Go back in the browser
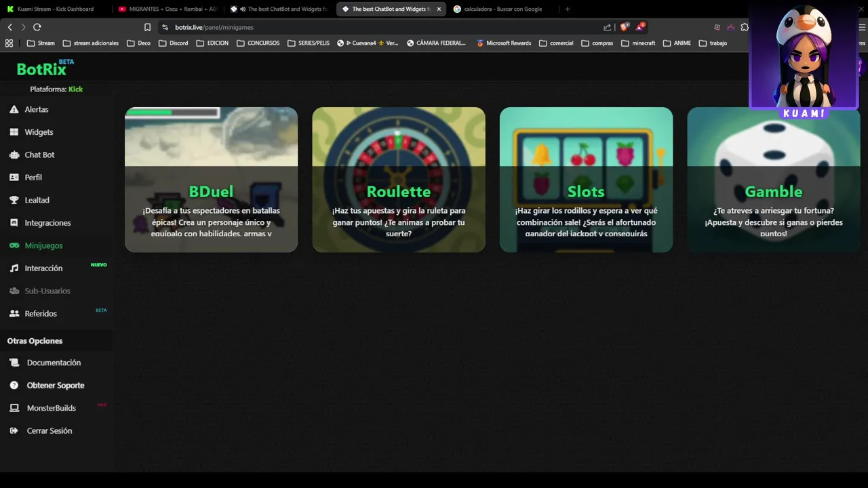Screen dimensions: 868x488 point(9,27)
